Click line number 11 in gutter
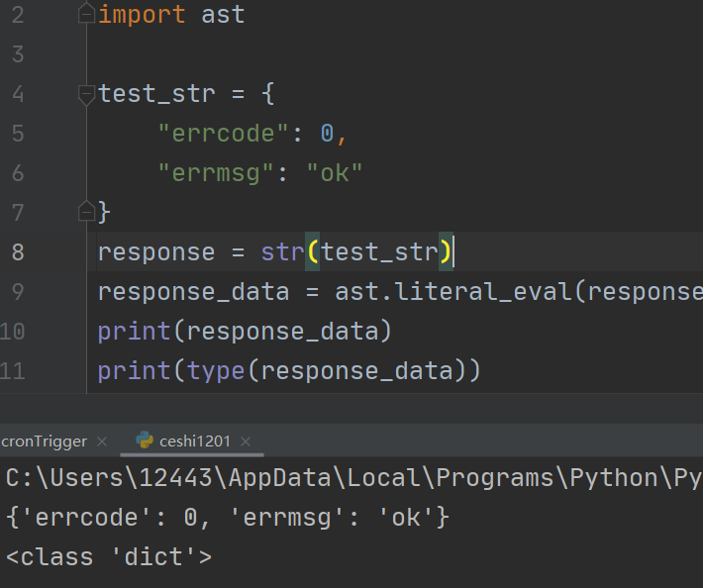703x588 pixels. (14, 370)
